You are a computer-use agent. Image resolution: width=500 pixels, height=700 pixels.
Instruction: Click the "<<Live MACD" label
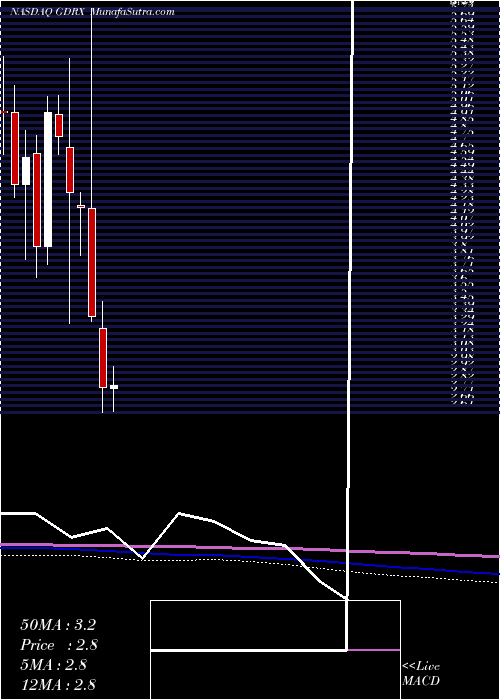coord(421,674)
